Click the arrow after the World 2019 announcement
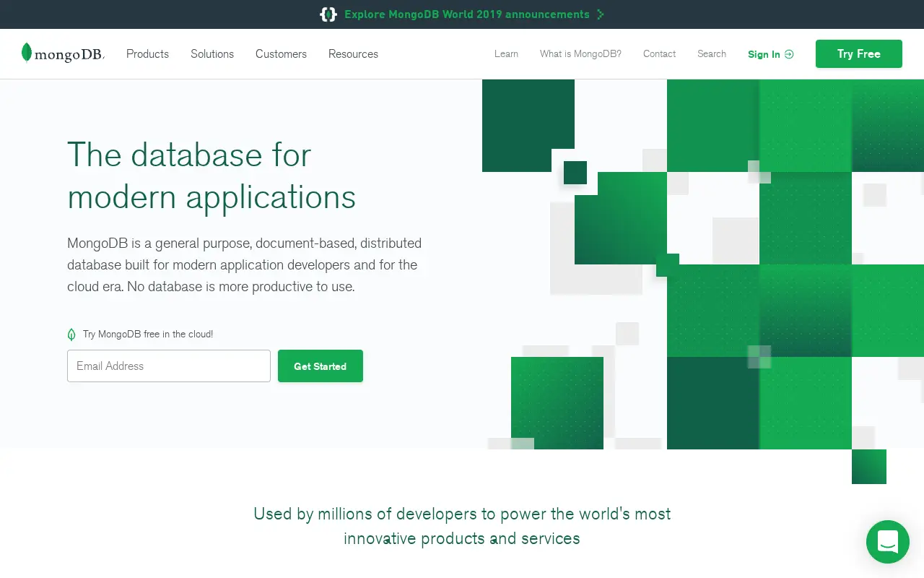 point(601,14)
